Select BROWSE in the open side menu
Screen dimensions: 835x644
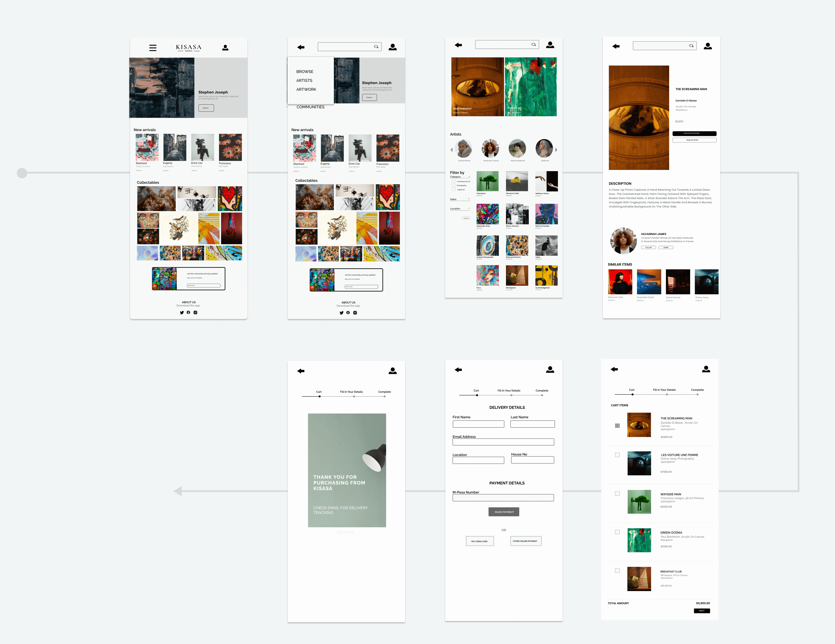pyautogui.click(x=305, y=71)
